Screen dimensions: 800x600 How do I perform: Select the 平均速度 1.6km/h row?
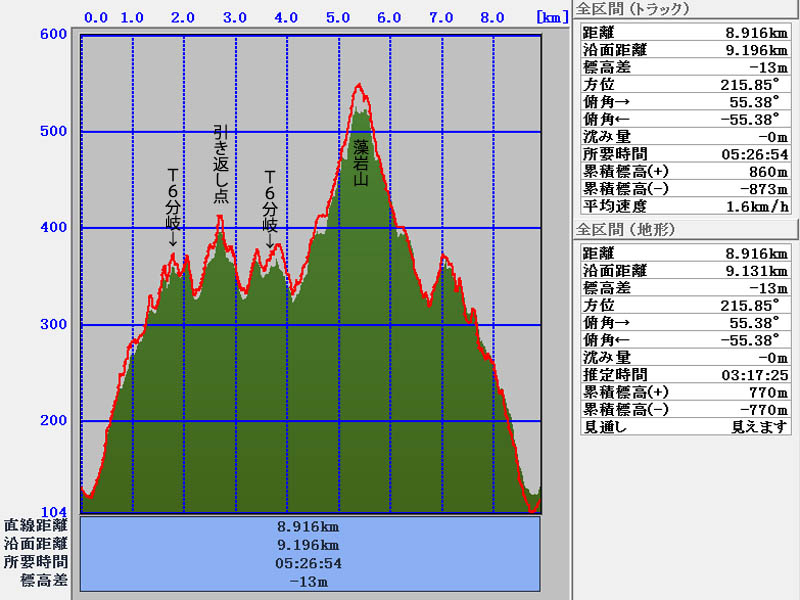coord(685,206)
